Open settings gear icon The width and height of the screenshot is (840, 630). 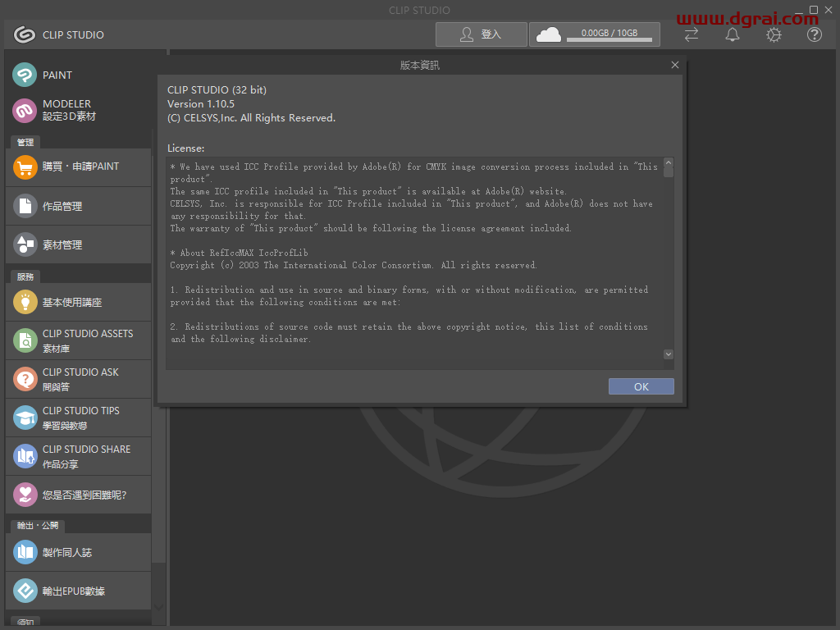pos(774,34)
